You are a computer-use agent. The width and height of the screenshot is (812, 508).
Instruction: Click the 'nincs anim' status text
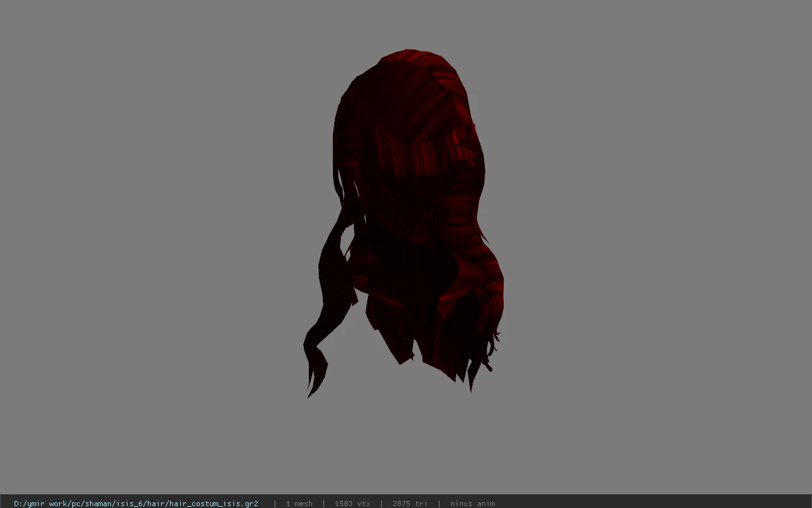tap(473, 504)
